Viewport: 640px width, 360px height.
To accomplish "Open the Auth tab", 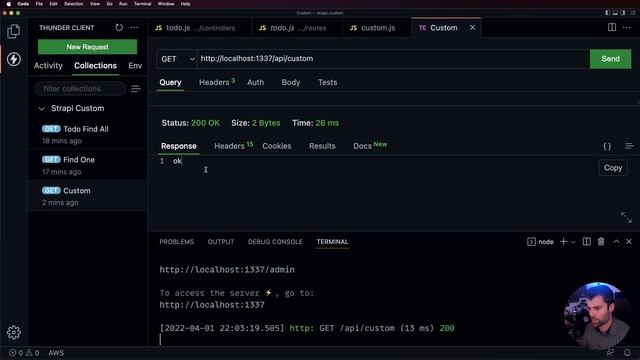I will click(x=256, y=82).
